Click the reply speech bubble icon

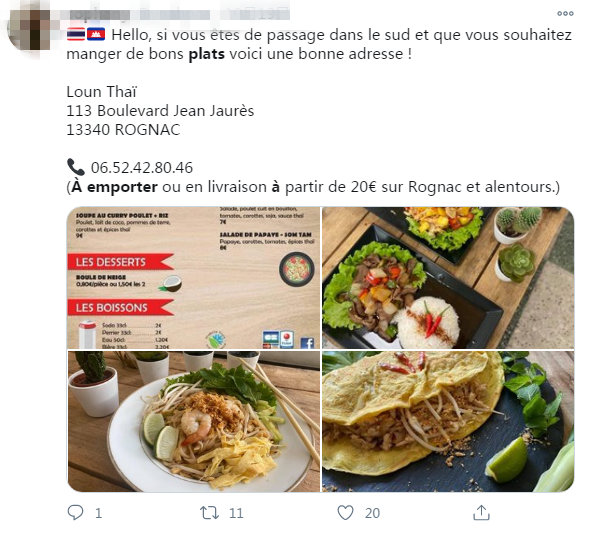75,512
